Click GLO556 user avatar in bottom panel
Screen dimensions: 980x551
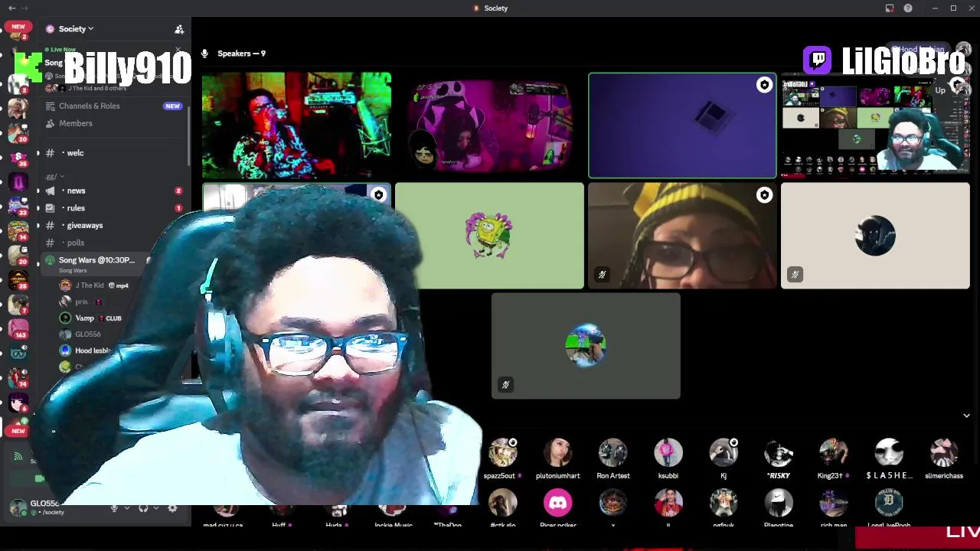tap(17, 507)
